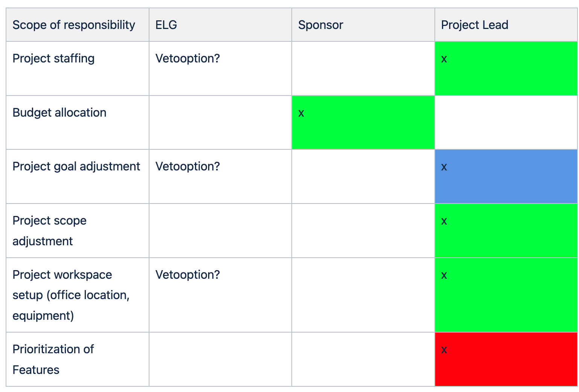The image size is (579, 392).
Task: Click the 'Scope of responsibility' header cell
Action: point(74,25)
